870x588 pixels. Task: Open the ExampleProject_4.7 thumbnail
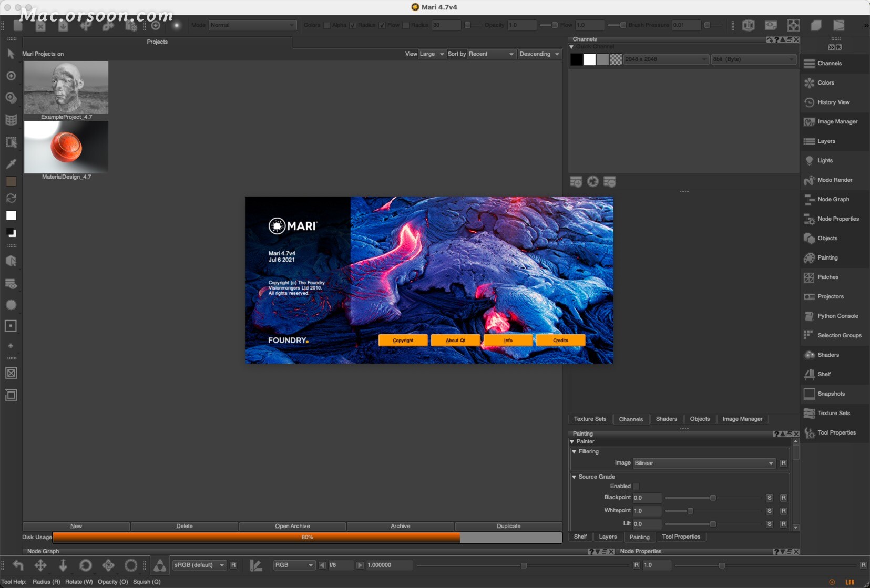(x=66, y=87)
